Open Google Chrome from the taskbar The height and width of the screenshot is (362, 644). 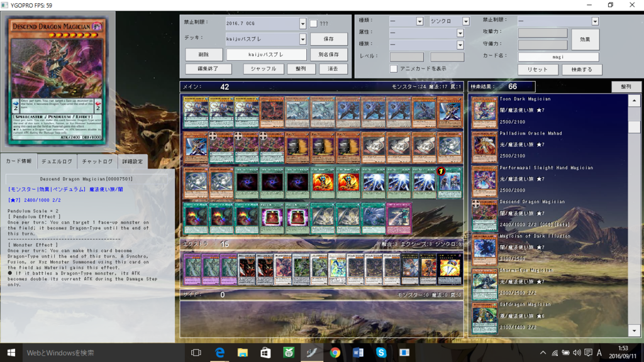(335, 353)
